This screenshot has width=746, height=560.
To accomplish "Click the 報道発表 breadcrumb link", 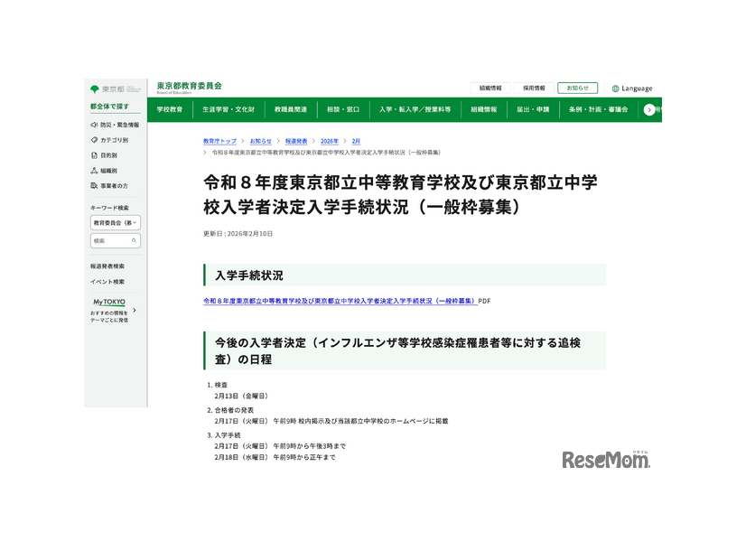I will pos(297,141).
